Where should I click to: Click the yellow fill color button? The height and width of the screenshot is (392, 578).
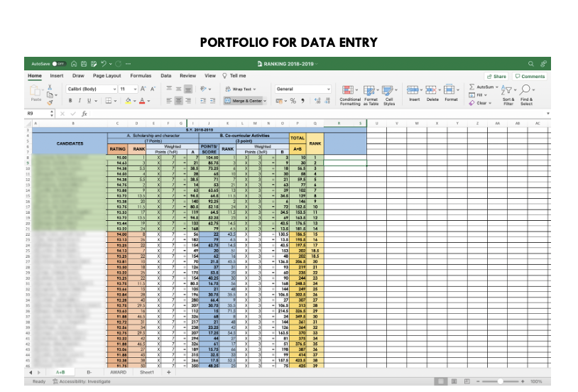tap(128, 101)
